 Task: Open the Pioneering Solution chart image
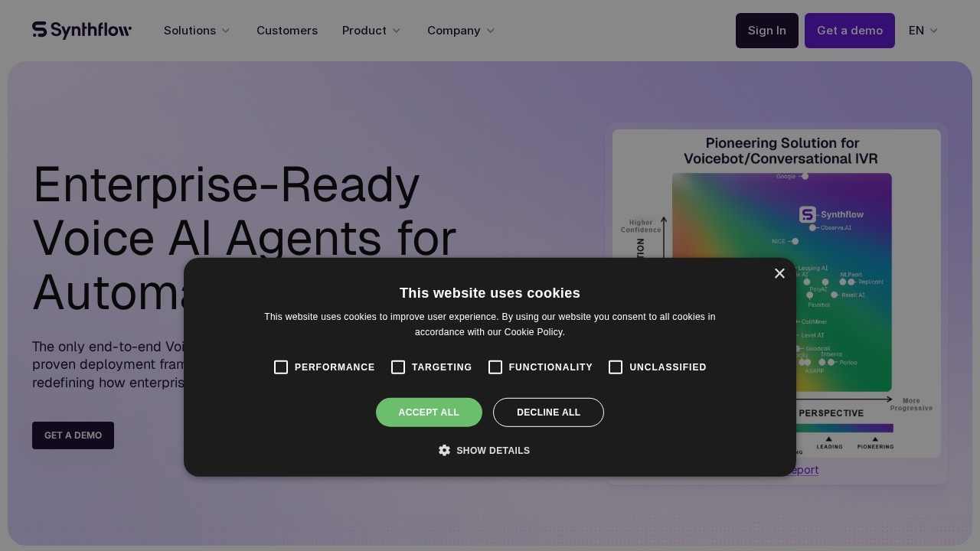pos(776,293)
